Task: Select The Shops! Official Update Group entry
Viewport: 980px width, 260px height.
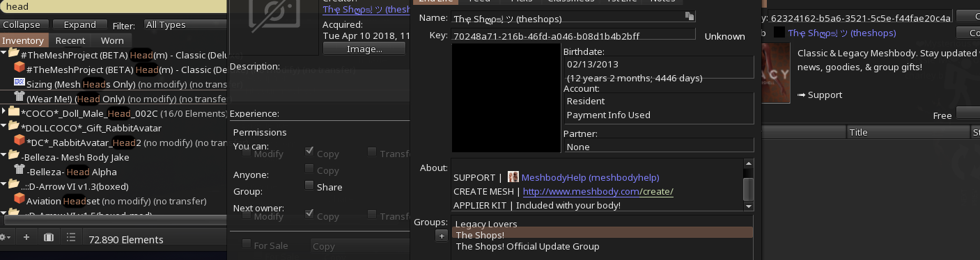Action: [527, 246]
